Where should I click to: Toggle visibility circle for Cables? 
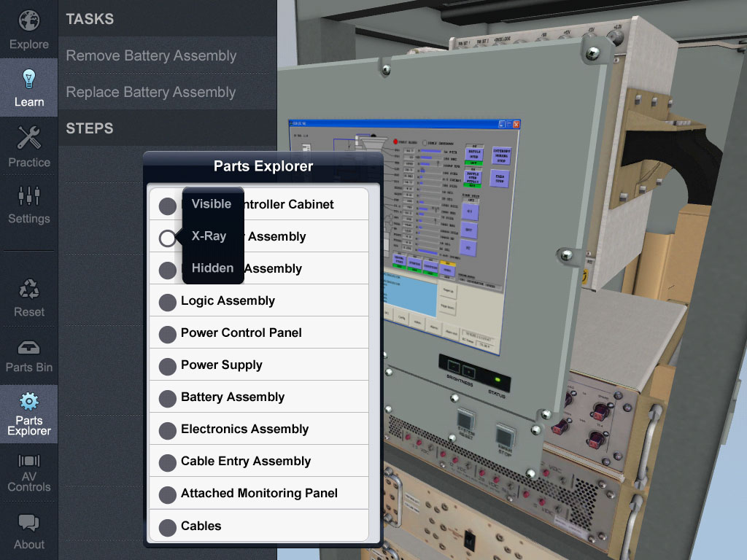pyautogui.click(x=168, y=526)
